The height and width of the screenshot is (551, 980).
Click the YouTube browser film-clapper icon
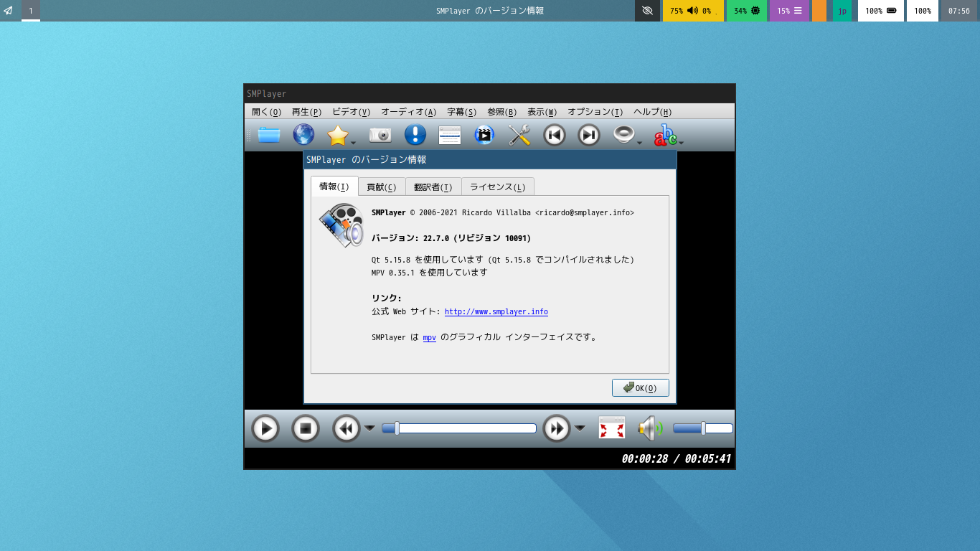[484, 135]
